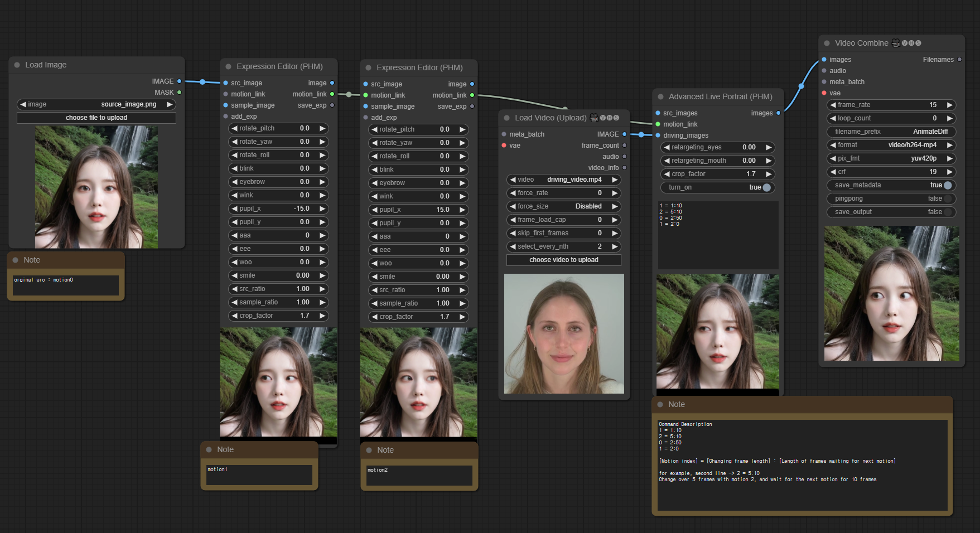Open the force_size dropdown set to Disabled
This screenshot has width=980, height=533.
(563, 206)
